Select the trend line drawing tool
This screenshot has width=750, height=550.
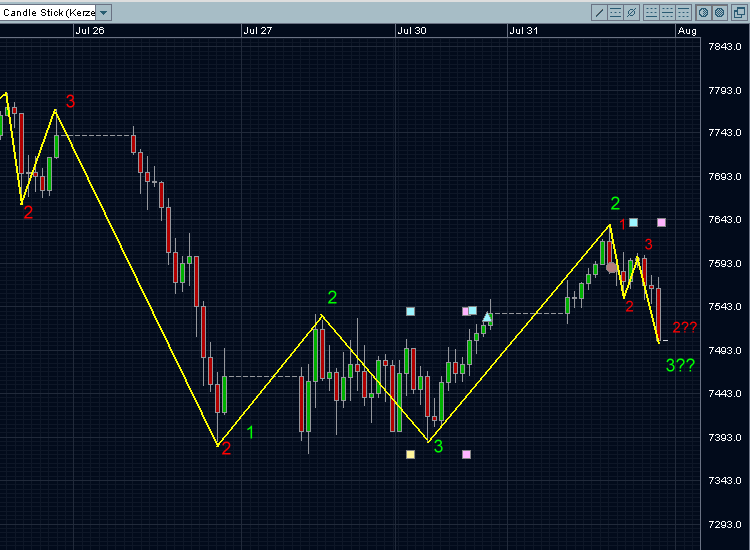coord(599,12)
